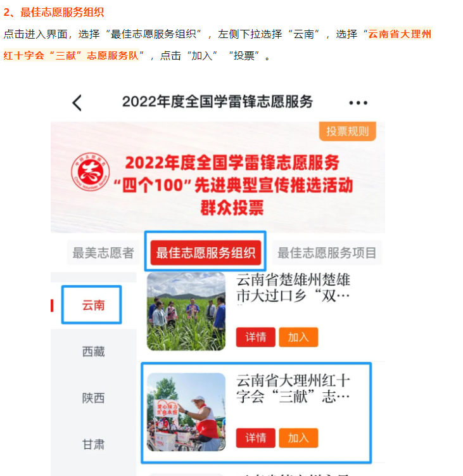The image size is (463, 476).
Task: Open the cornfield group photo thumbnail
Action: tap(186, 311)
